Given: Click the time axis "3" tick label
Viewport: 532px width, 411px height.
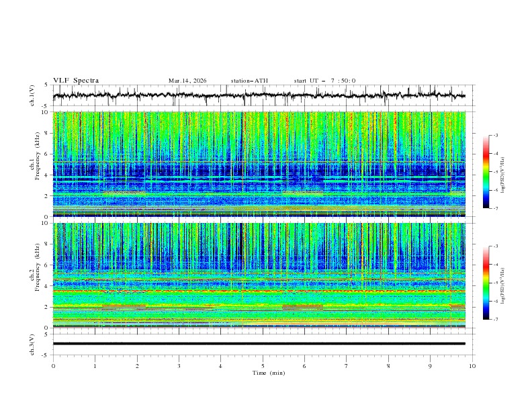Looking at the screenshot, I should pyautogui.click(x=179, y=366).
